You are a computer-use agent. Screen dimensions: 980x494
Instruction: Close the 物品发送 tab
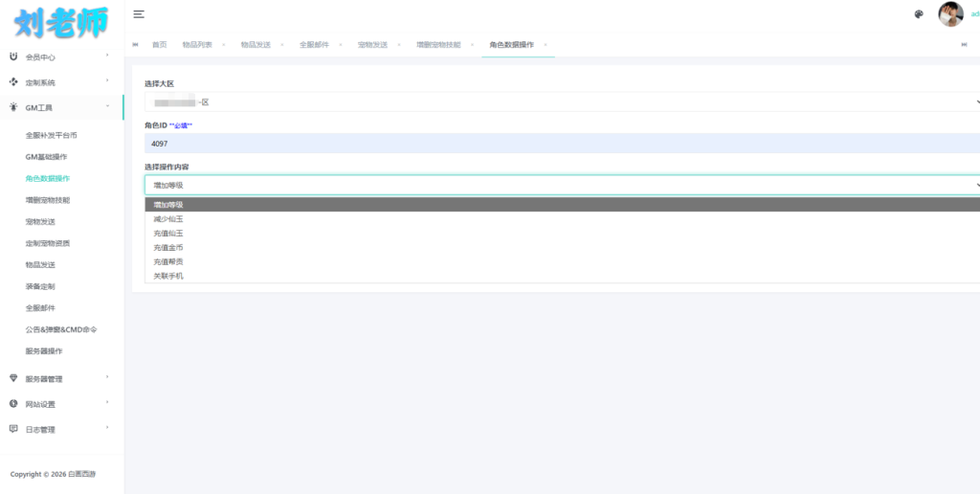tap(282, 45)
